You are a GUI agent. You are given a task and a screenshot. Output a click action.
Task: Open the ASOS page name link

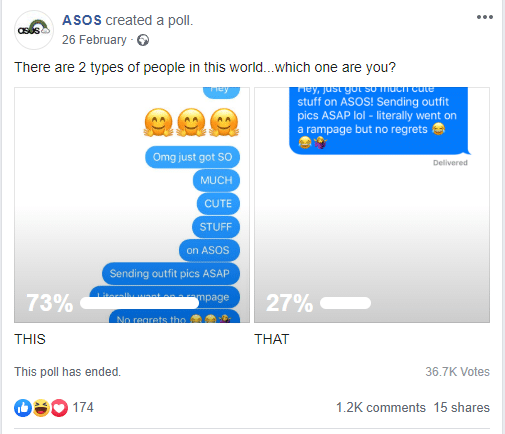[82, 20]
